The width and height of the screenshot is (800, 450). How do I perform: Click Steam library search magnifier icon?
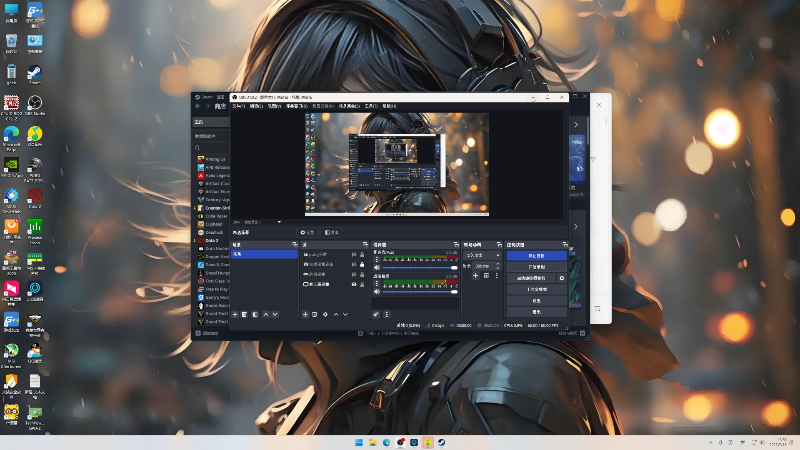tap(197, 148)
